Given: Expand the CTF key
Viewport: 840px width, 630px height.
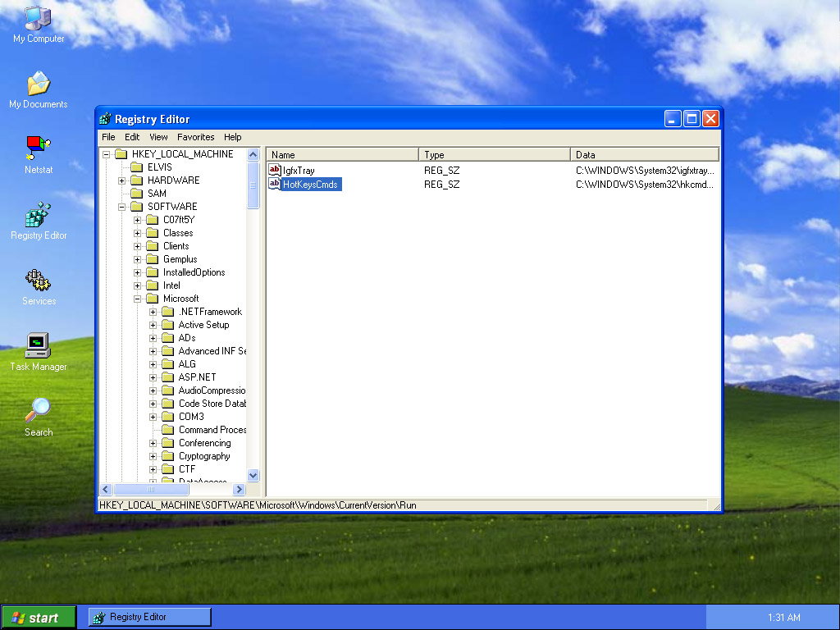Looking at the screenshot, I should [153, 469].
